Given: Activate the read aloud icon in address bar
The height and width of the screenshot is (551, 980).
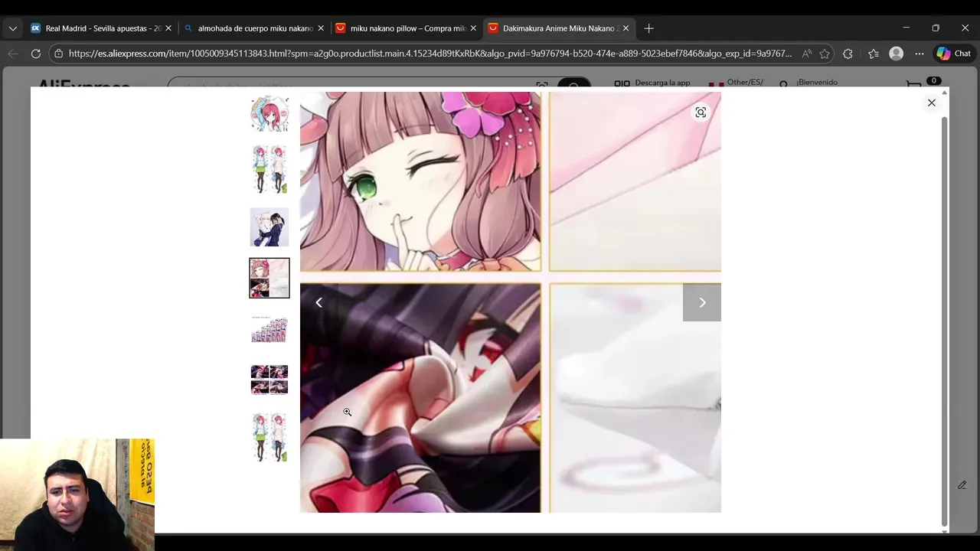Looking at the screenshot, I should 807,54.
